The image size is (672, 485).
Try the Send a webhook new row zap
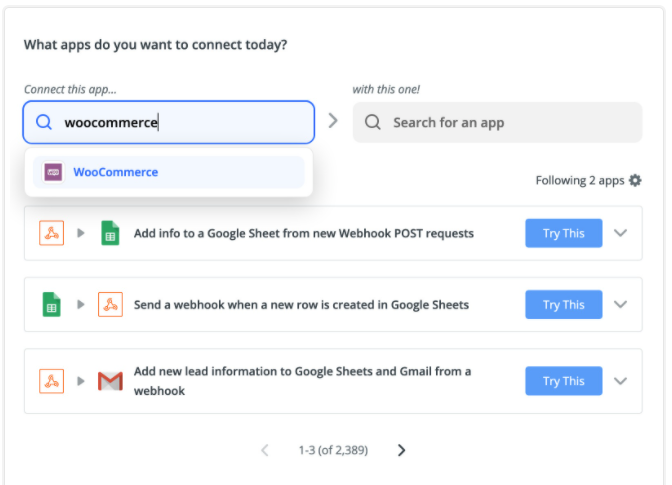(x=564, y=304)
